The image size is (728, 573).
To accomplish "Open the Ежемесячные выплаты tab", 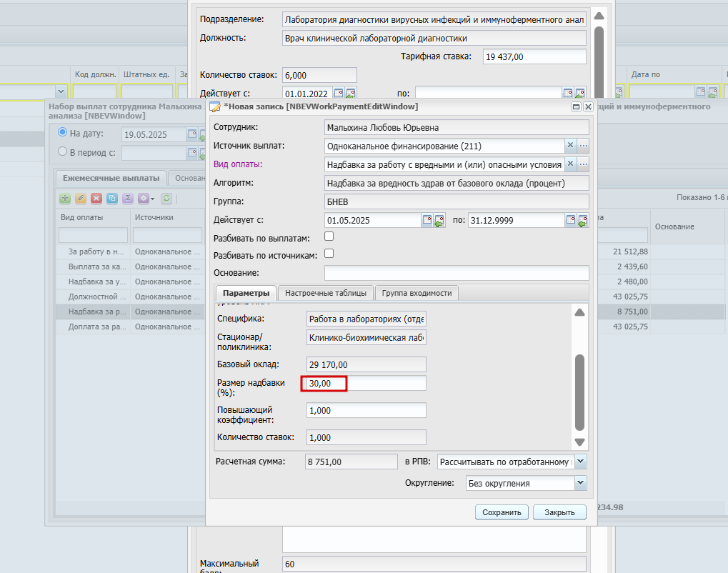I will 111,178.
